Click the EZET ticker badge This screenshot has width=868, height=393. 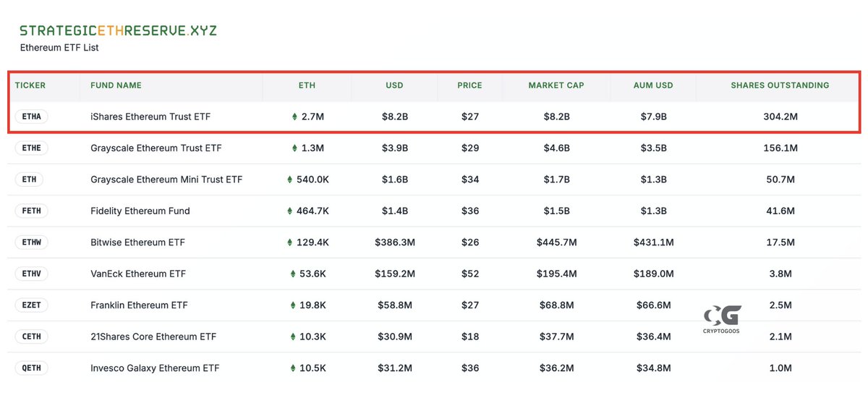click(x=31, y=305)
